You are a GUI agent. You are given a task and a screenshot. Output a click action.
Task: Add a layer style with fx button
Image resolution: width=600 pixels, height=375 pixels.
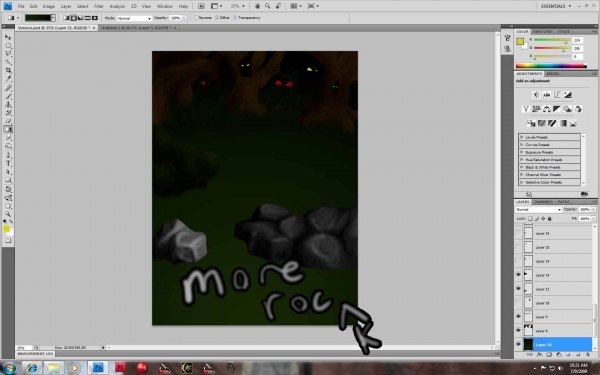pyautogui.click(x=539, y=355)
